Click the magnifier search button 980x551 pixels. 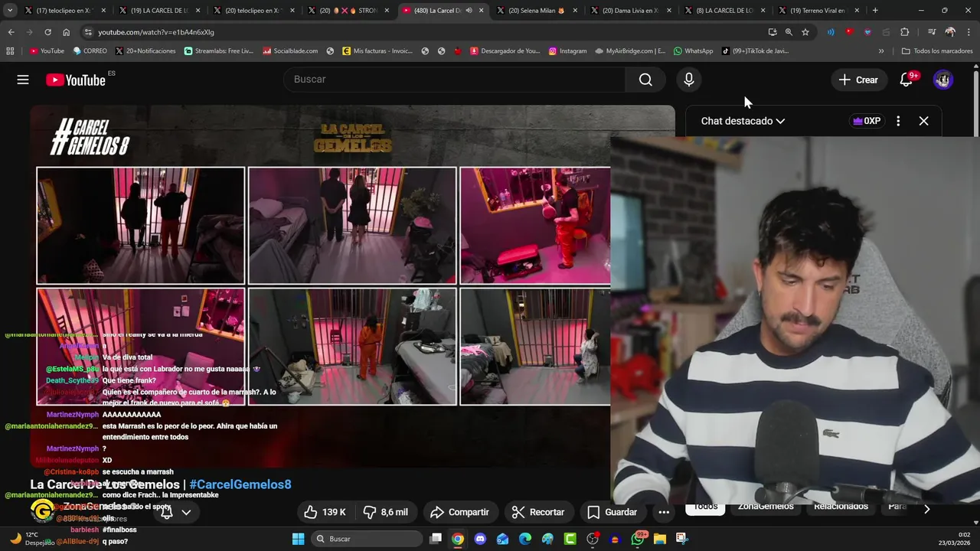pyautogui.click(x=645, y=80)
